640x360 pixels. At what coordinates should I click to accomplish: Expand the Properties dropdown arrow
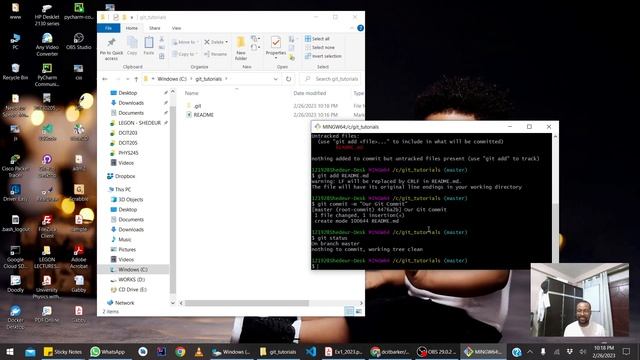276,58
